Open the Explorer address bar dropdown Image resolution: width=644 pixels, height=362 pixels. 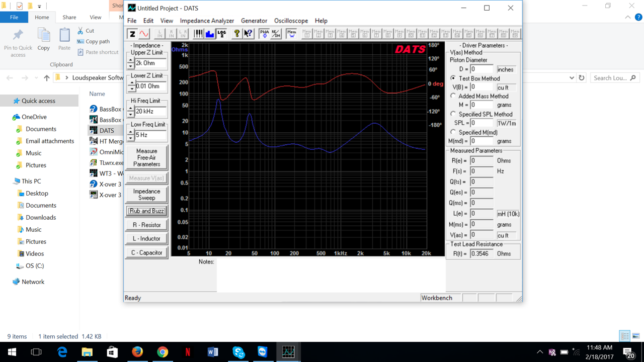coord(572,78)
